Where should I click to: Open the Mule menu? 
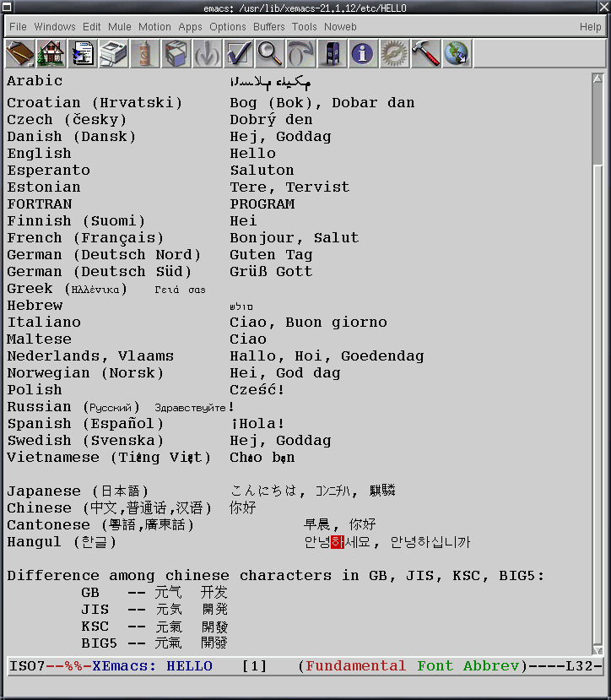point(120,27)
